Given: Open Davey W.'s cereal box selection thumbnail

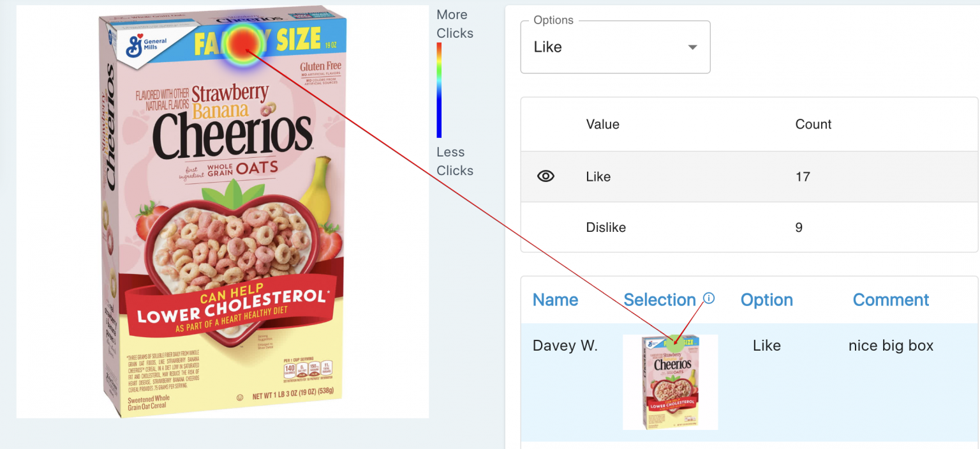Looking at the screenshot, I should tap(670, 381).
